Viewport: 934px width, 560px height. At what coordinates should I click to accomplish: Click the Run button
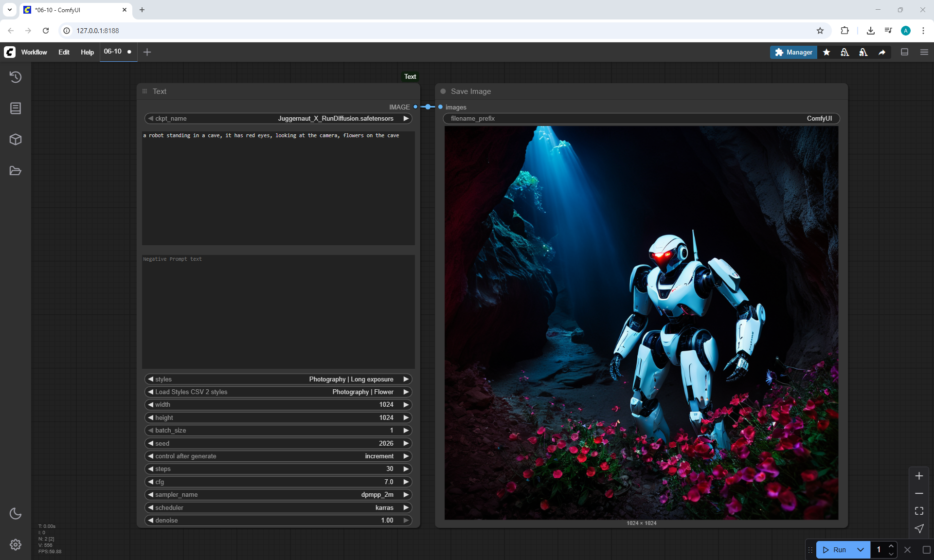coord(835,550)
